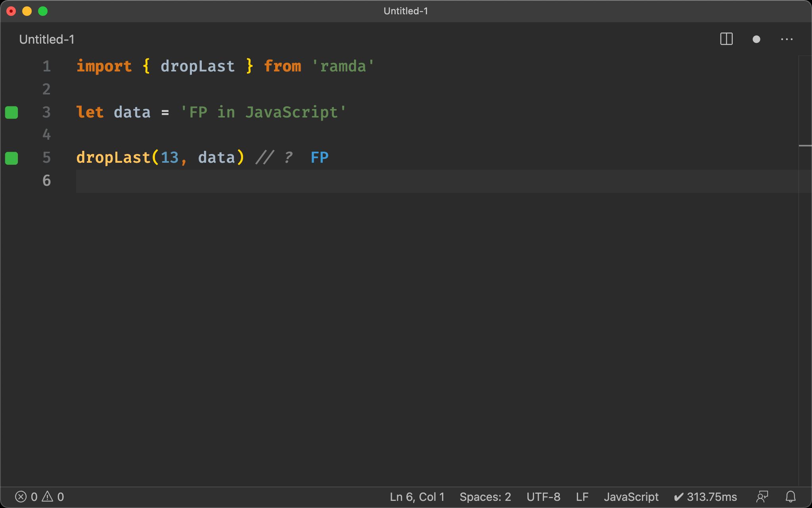Screen dimensions: 812x508
Task: Click the 'let' keyword on line 3
Action: 90,112
